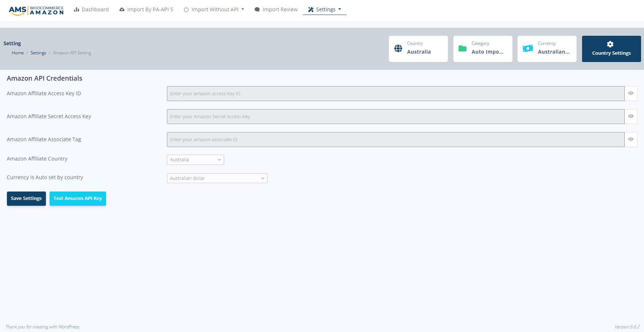Focus the Amazon access Key ID field
This screenshot has height=332, width=644.
395,93
